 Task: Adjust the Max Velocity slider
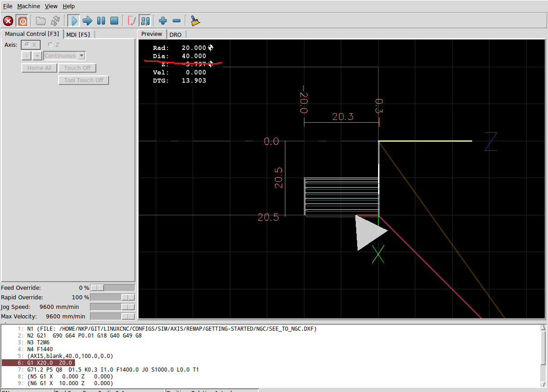click(113, 317)
